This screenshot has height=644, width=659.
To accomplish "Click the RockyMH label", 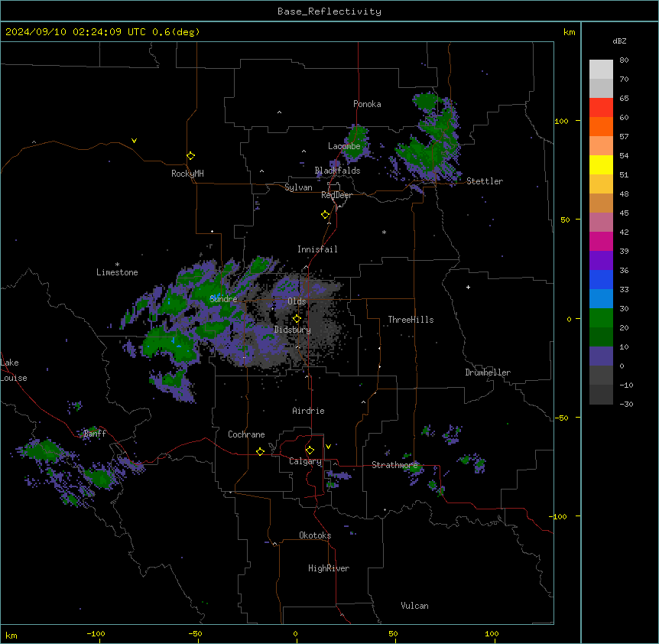I will click(187, 173).
